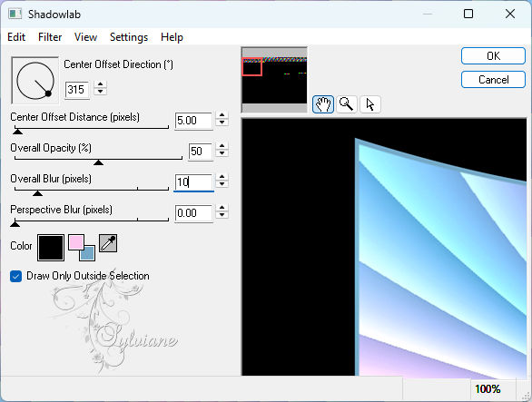Increase Overall Blur with up arrow
This screenshot has height=402, width=532.
[x=222, y=177]
